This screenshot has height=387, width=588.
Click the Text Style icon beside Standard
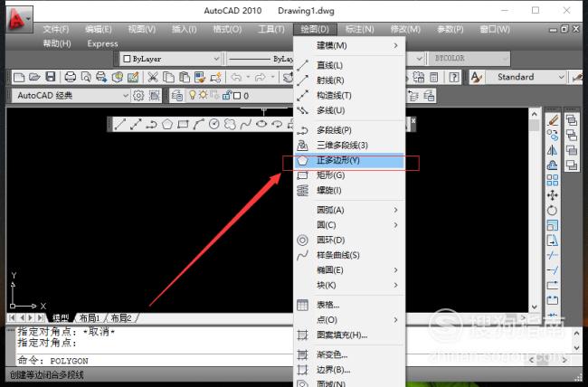point(476,77)
